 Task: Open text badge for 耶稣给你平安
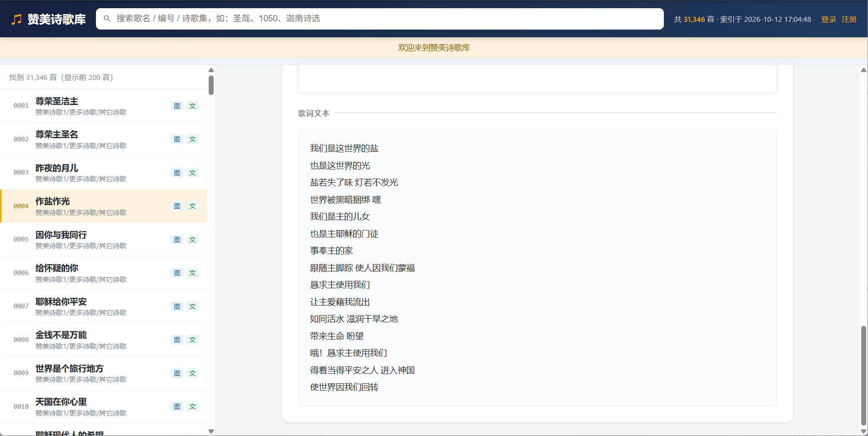(193, 306)
